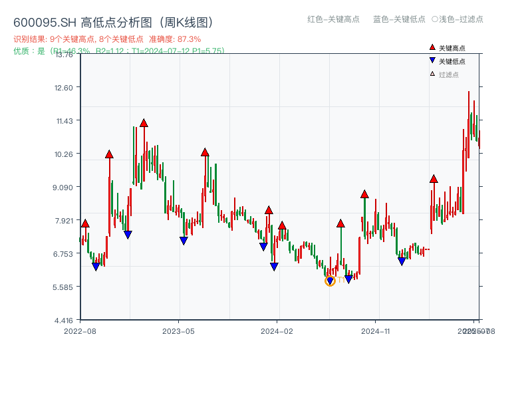Click the rightmost red triangle before the 2025 price surge
The width and height of the screenshot is (532, 399).
point(433,178)
